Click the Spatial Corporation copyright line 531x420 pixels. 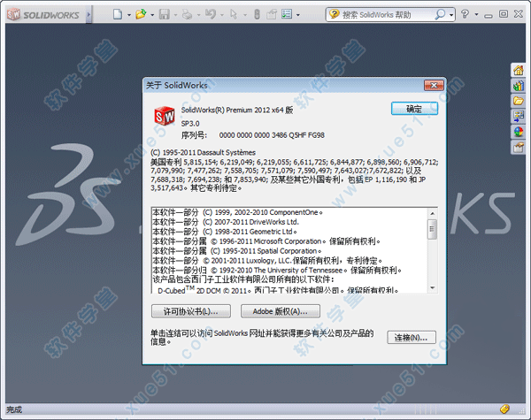237,251
